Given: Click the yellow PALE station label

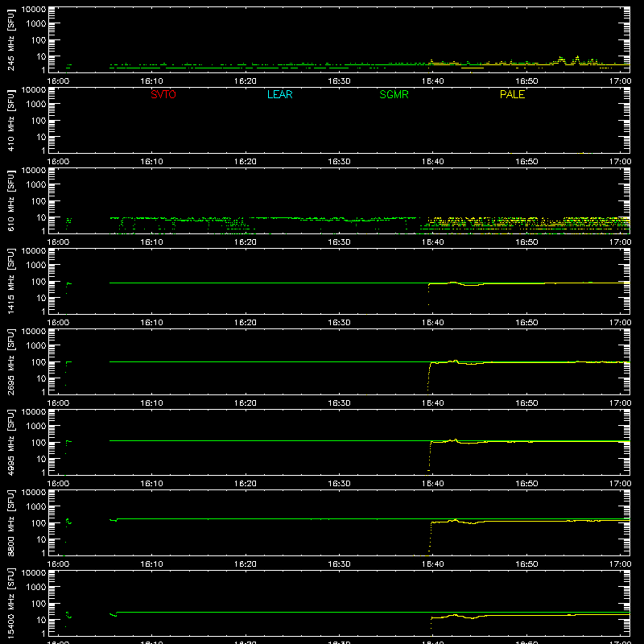Looking at the screenshot, I should (512, 94).
